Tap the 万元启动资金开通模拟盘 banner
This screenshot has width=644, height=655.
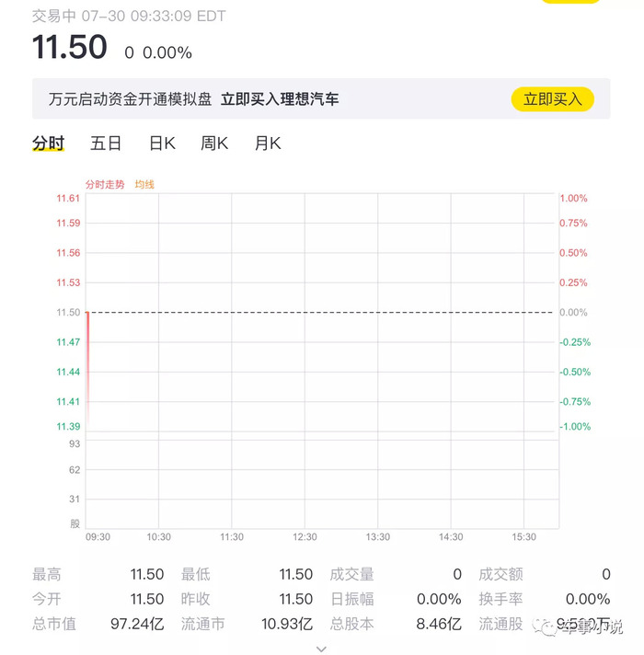pyautogui.click(x=130, y=99)
